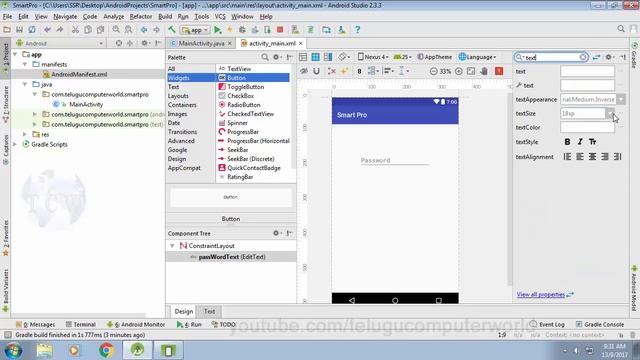
Task: Click Clear all constraints icon
Action: pos(331,71)
